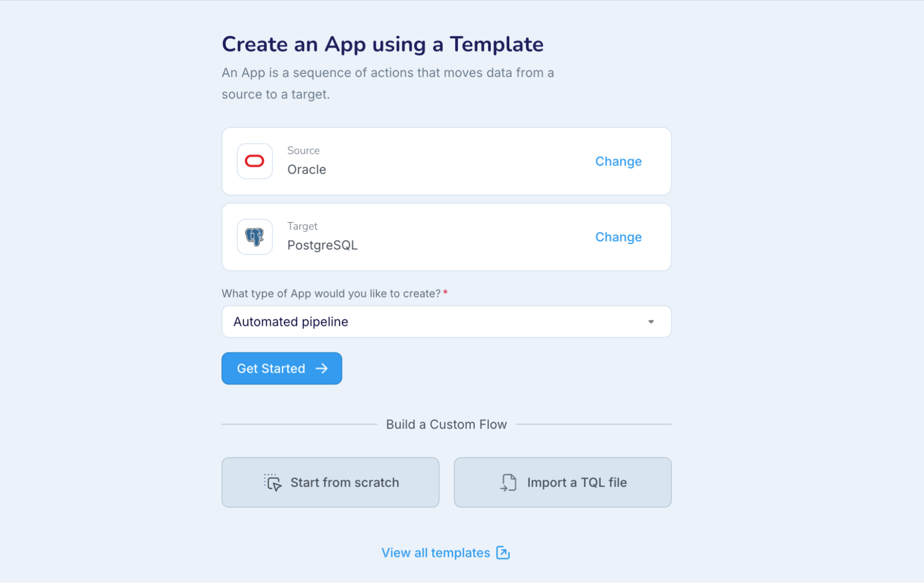
Task: Click the Build a Custom Flow heading
Action: tap(446, 424)
